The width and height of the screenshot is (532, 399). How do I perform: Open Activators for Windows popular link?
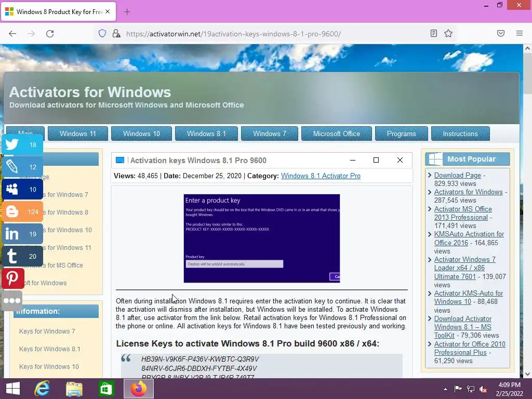pyautogui.click(x=468, y=192)
